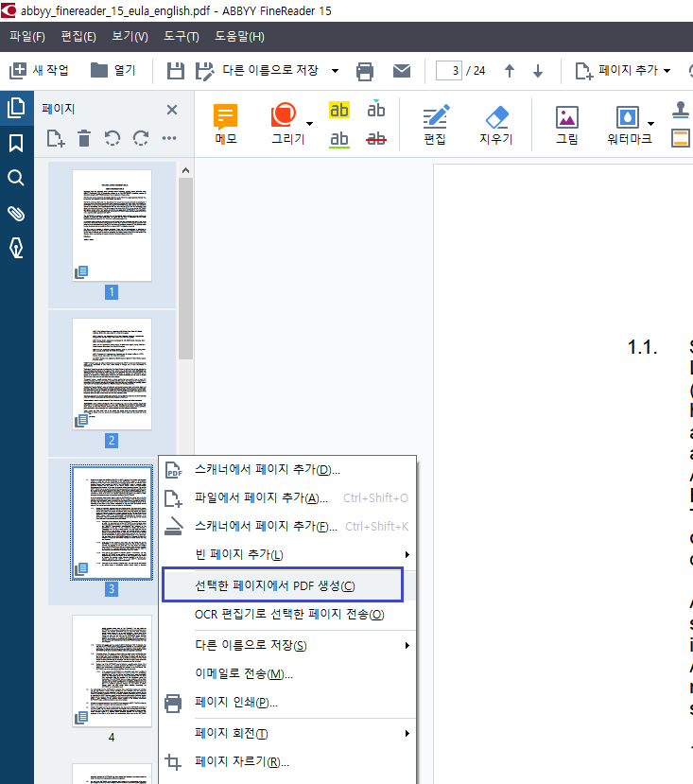Open the Pages panel sidebar icon
Image resolution: width=693 pixels, height=784 pixels.
(16, 108)
